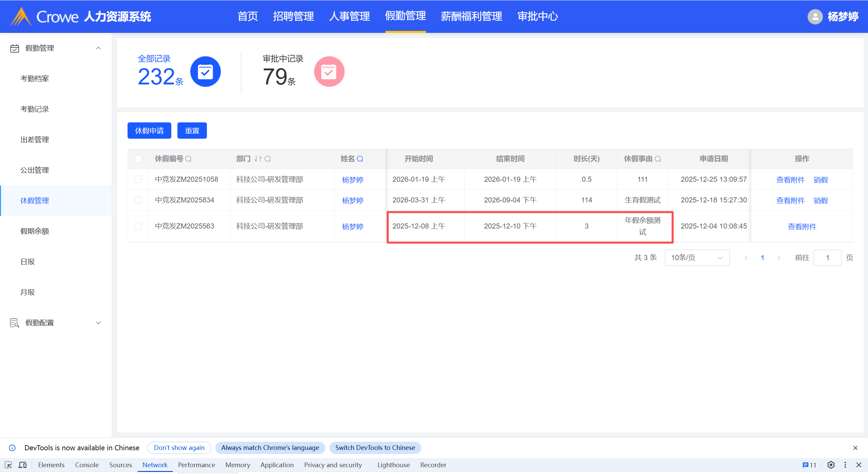Screen dimensions: 868x474
Task: Click the pink 审批中记录 calendar icon
Action: coord(329,72)
